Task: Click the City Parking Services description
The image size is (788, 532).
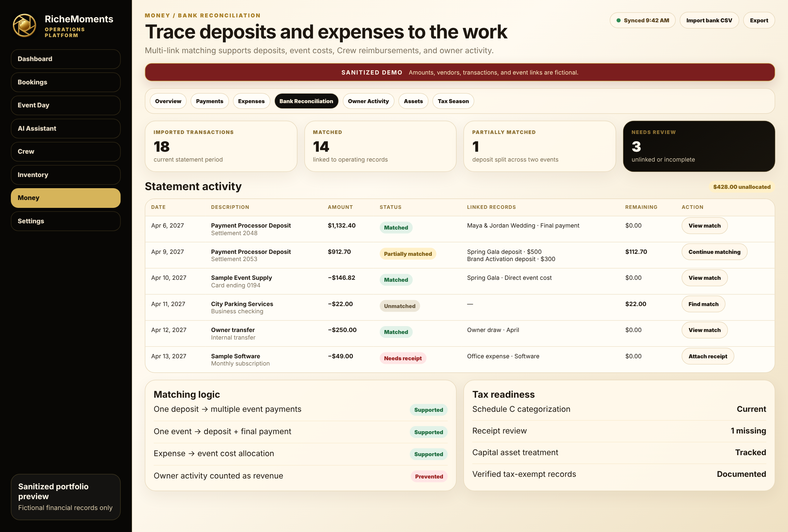Action: click(x=242, y=304)
